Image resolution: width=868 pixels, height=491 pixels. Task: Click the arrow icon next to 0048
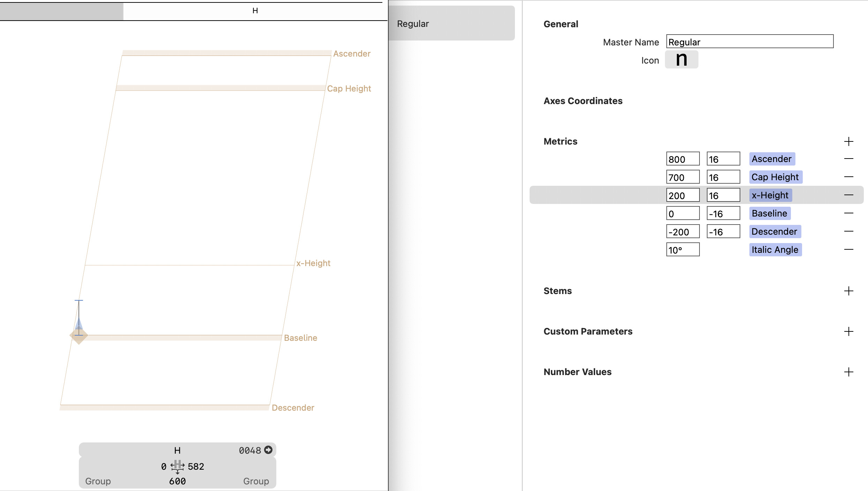[x=268, y=450]
